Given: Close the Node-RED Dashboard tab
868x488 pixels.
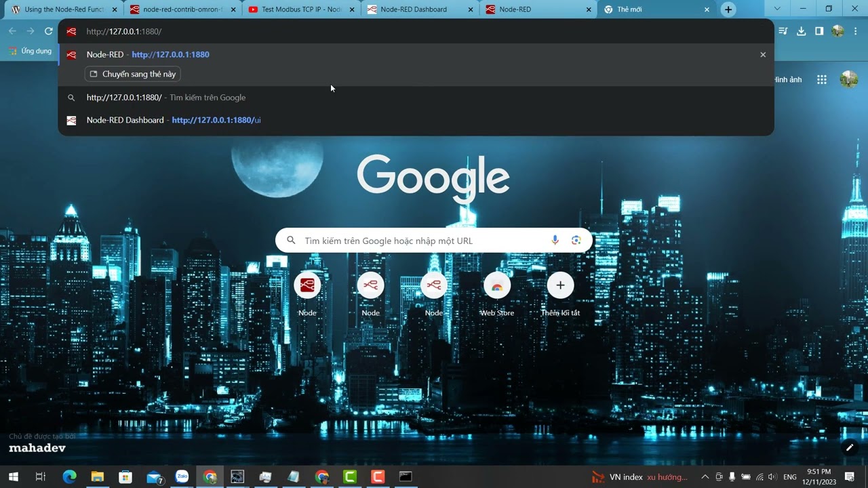Looking at the screenshot, I should pos(471,9).
